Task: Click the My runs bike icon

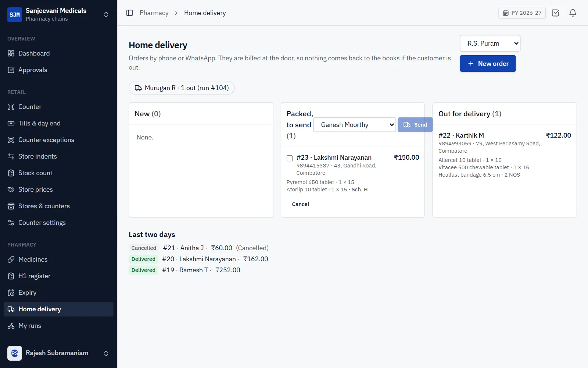Action: [x=11, y=326]
